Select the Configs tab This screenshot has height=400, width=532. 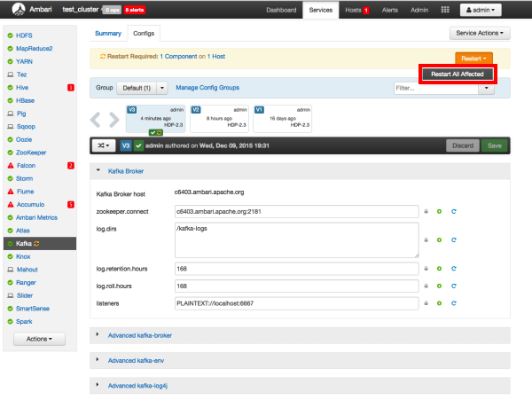(x=144, y=33)
